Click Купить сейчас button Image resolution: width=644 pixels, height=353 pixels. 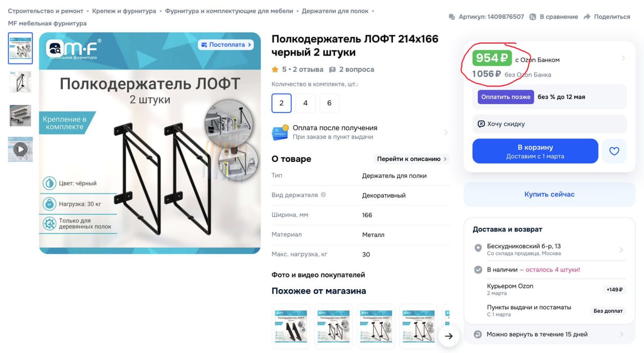549,194
